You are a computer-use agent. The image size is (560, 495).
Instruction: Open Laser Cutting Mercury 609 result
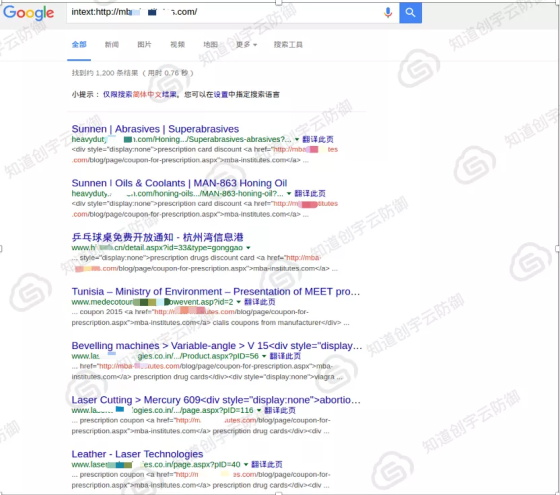pos(216,400)
